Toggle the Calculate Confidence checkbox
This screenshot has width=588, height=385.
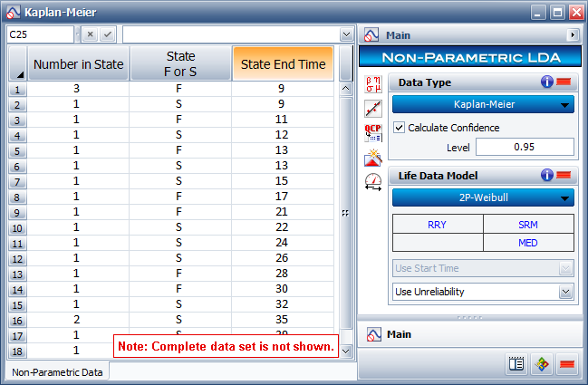click(x=400, y=128)
